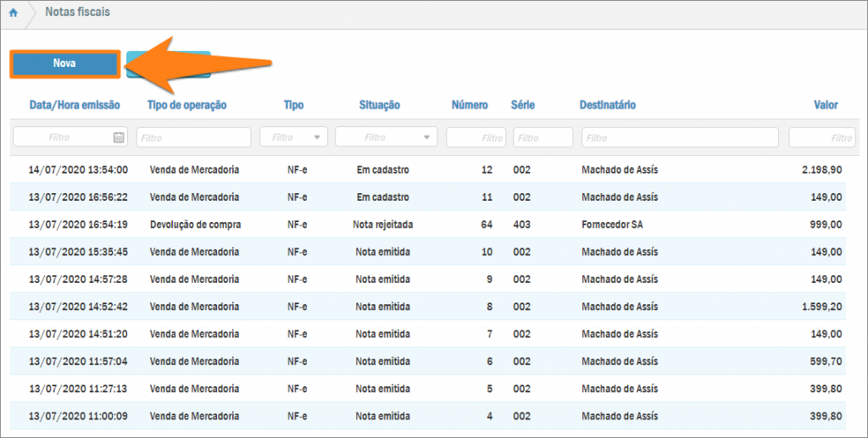The image size is (868, 438).
Task: Sort by Tipo de operação column
Action: [x=187, y=105]
